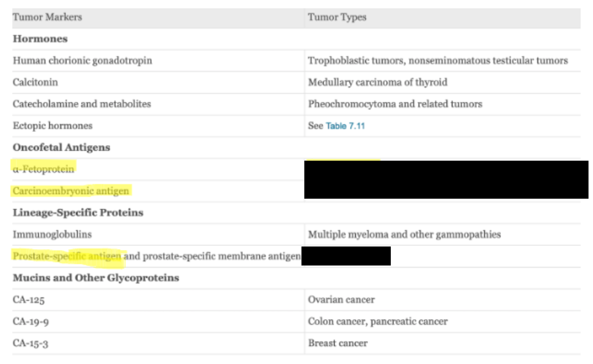This screenshot has height=364, width=593.
Task: Click the Ectopic hormones row label
Action: coord(52,126)
